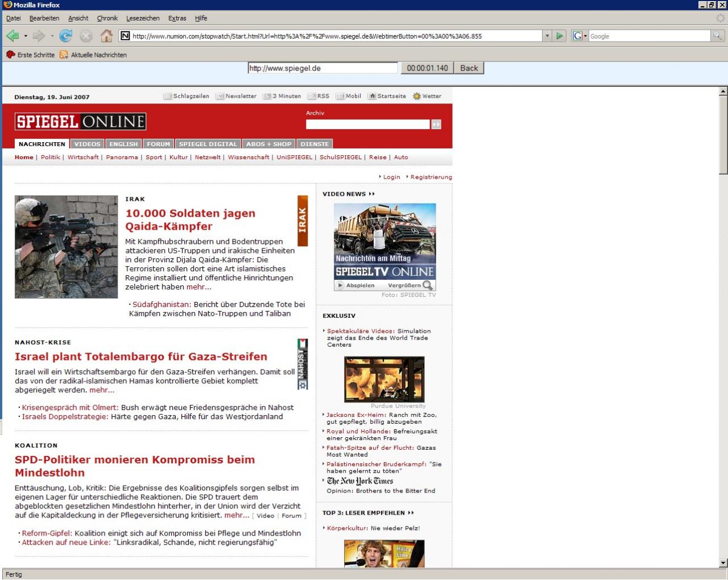The height and width of the screenshot is (580, 728).
Task: Switch to the VIDEOS tab
Action: (87, 144)
